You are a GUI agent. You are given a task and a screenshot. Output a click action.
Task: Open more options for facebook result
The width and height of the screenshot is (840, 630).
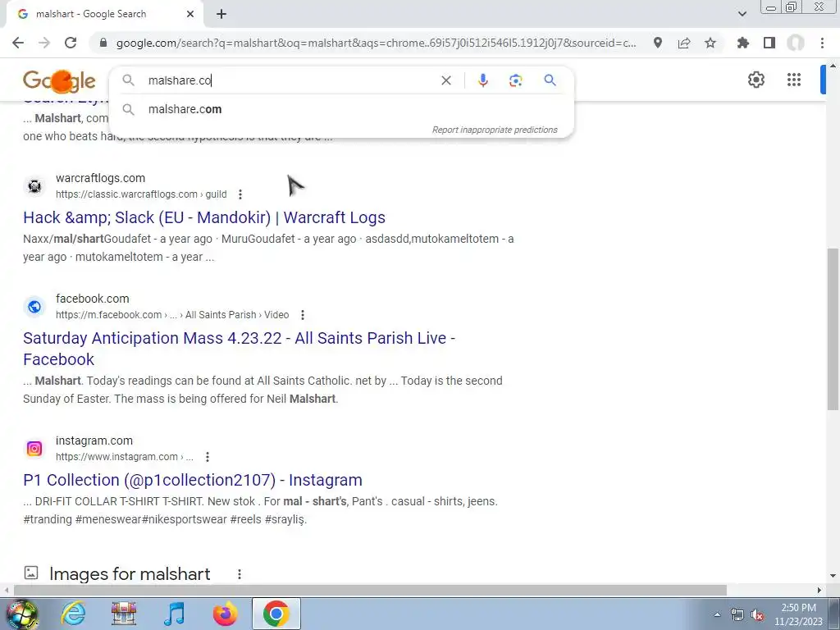click(x=302, y=314)
